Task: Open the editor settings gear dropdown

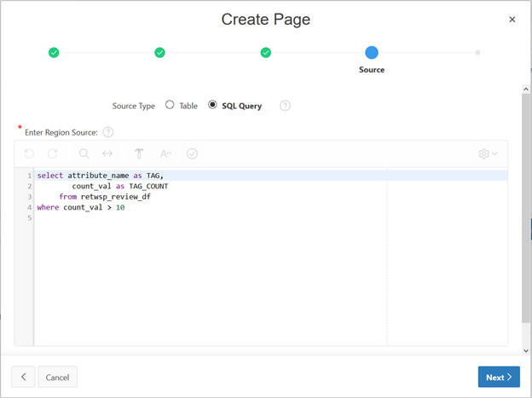Action: click(488, 153)
